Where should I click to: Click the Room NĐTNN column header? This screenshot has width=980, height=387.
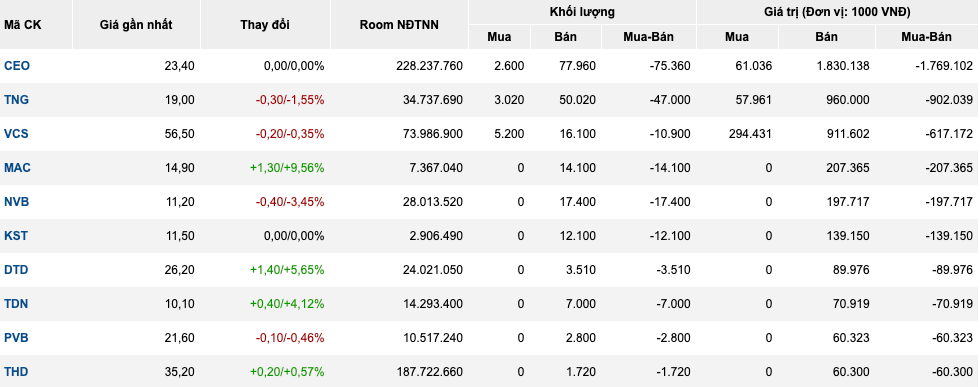tap(399, 25)
